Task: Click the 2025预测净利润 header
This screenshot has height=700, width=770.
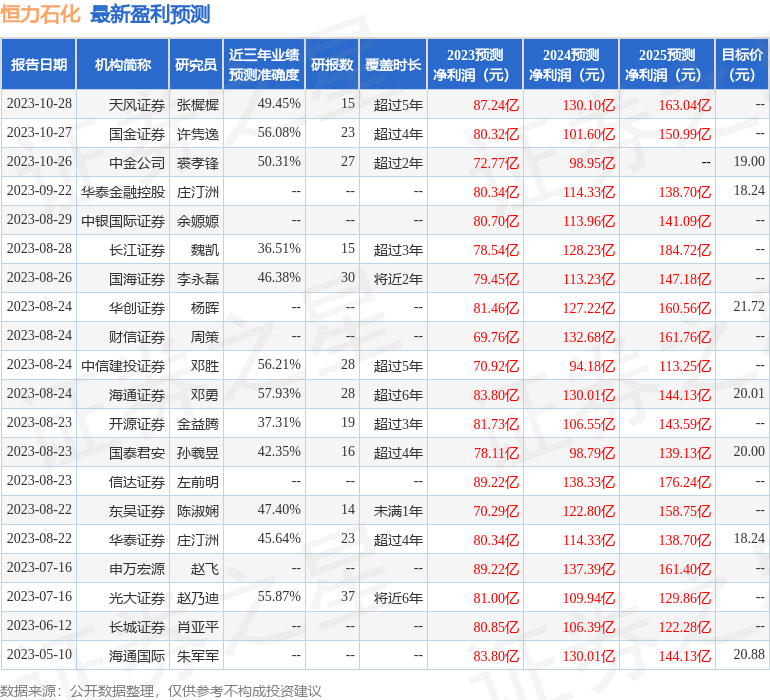Action: [x=667, y=64]
